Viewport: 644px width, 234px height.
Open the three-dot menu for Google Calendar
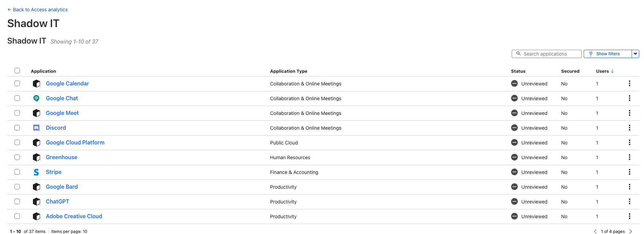pos(630,84)
